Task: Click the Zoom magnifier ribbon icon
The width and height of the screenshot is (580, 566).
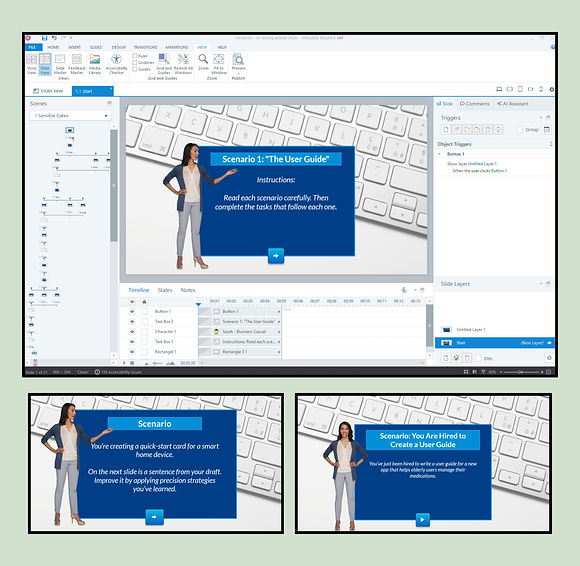Action: [203, 62]
